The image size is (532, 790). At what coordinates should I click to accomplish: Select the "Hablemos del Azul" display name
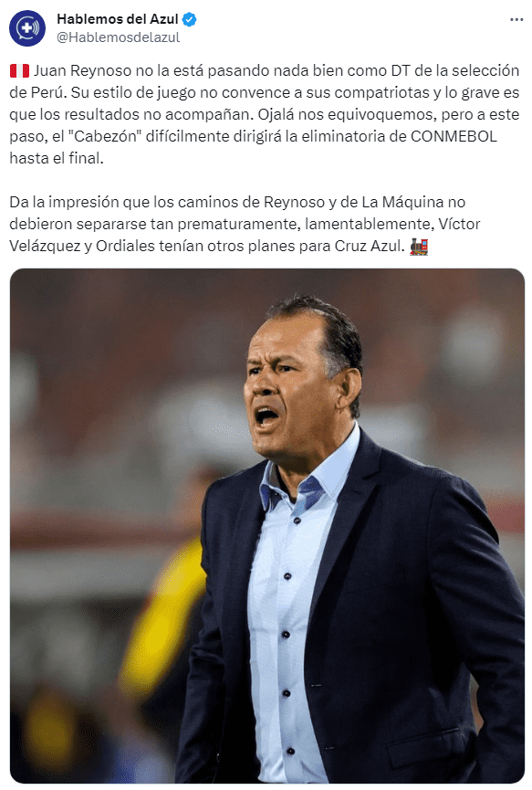point(118,19)
